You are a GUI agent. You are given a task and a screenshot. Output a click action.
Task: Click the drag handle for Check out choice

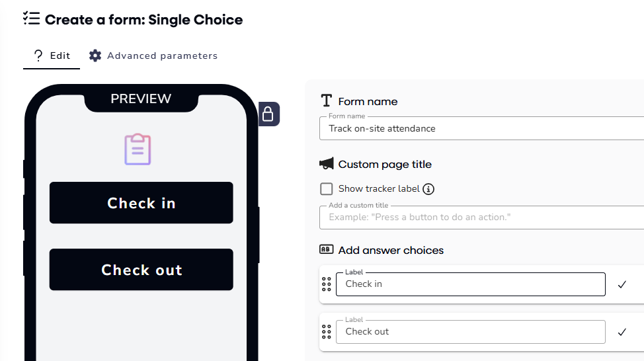(326, 332)
